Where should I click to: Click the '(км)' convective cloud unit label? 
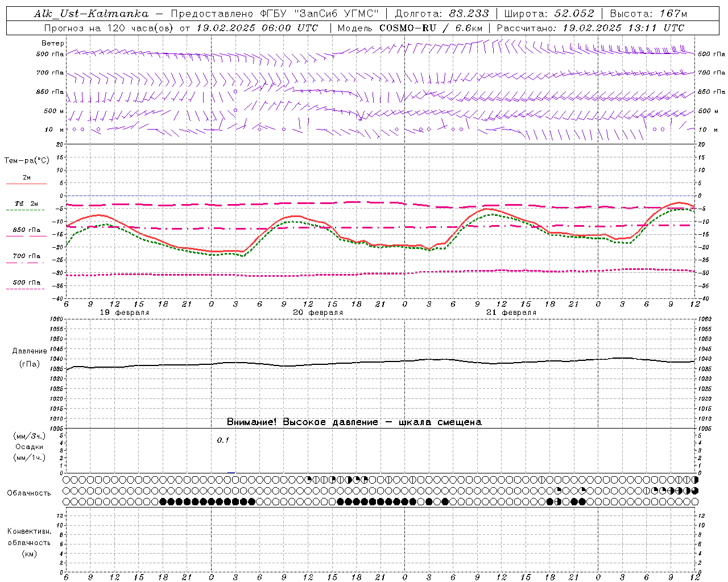29,554
